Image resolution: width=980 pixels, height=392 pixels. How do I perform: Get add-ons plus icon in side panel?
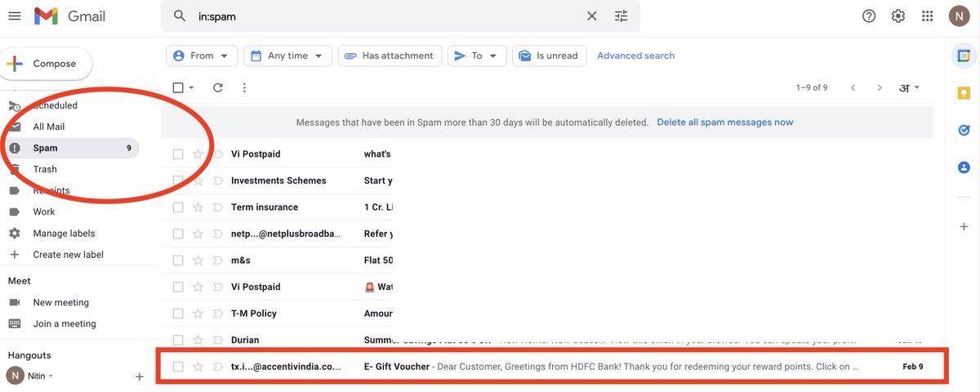964,226
